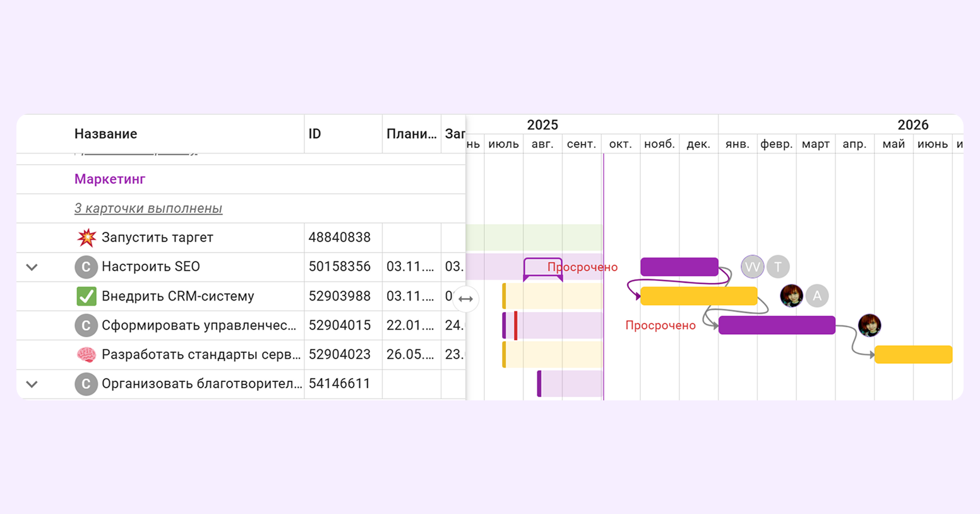
Task: Click the brain icon beside Разработать стандарты
Action: 87,355
